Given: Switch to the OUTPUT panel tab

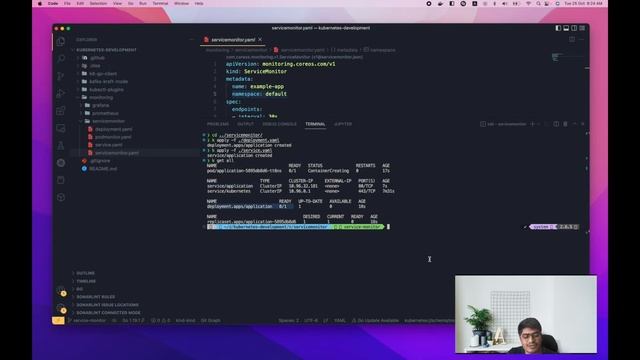Looking at the screenshot, I should coord(245,124).
